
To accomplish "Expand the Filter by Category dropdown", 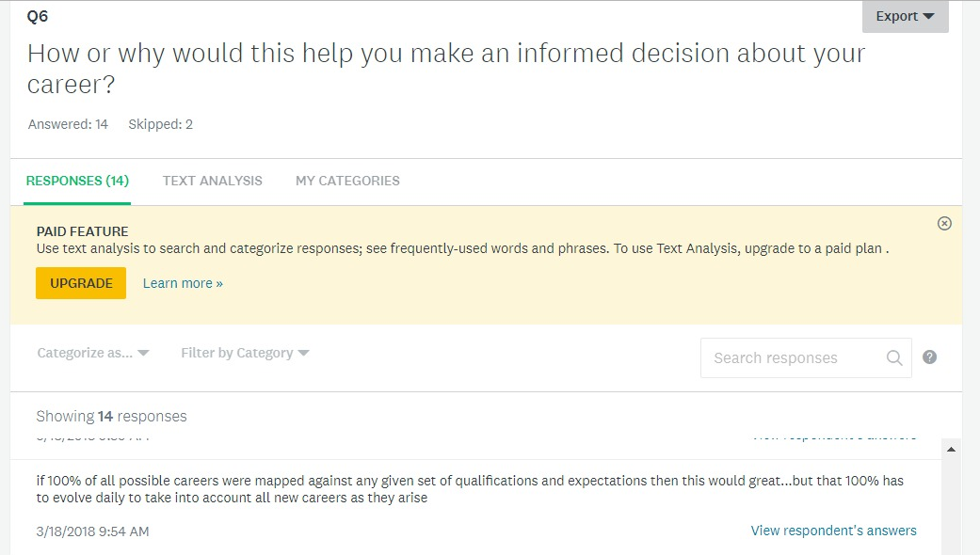I will [245, 353].
